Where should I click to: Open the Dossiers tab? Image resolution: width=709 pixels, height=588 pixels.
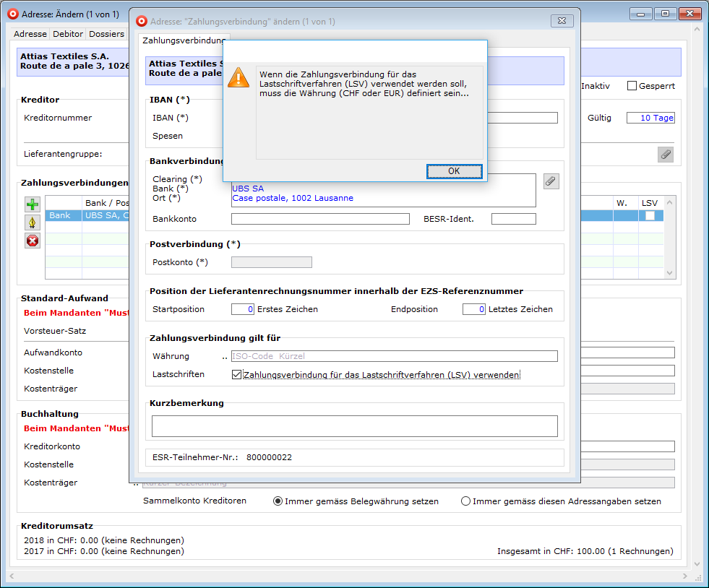point(106,34)
